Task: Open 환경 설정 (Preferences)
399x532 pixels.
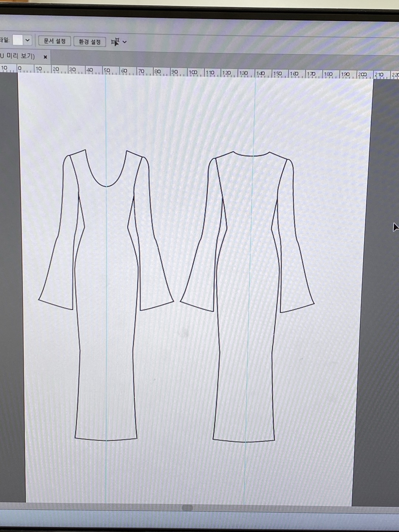Action: click(90, 42)
